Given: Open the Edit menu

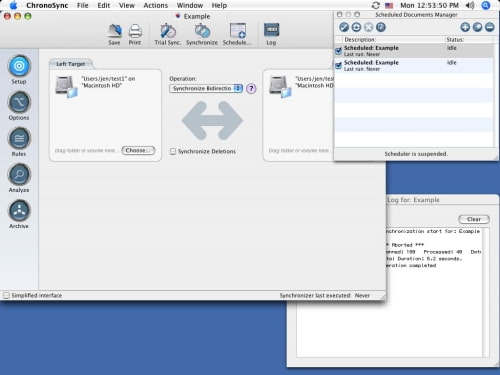Looking at the screenshot, I should coord(104,5).
